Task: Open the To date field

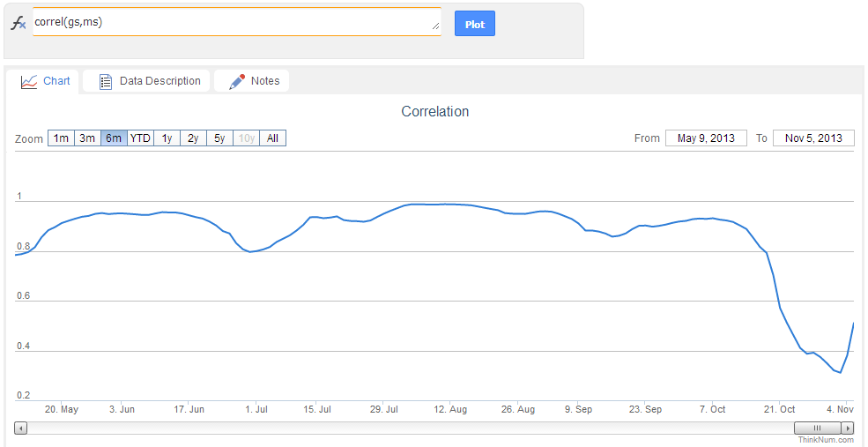Action: pos(813,138)
